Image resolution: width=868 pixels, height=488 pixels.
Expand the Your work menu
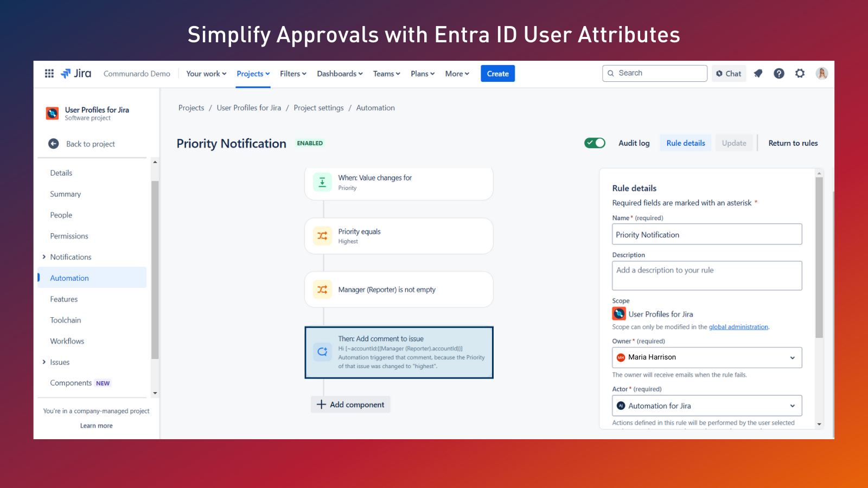[206, 74]
